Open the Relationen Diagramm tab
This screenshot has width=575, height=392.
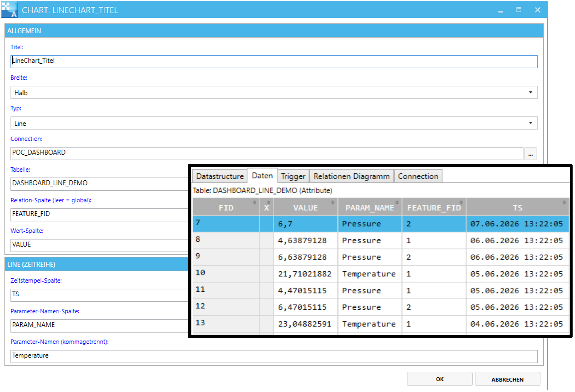click(x=351, y=176)
